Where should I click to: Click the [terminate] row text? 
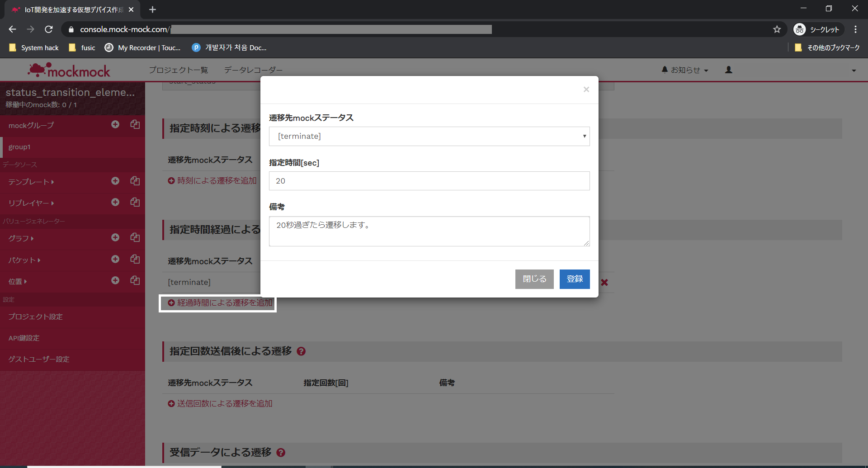click(x=189, y=282)
